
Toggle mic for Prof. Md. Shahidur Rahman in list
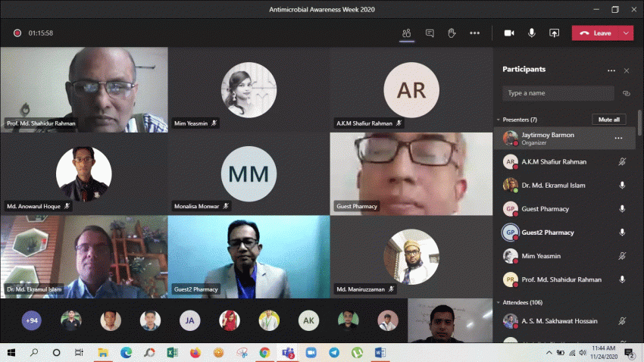click(x=622, y=279)
